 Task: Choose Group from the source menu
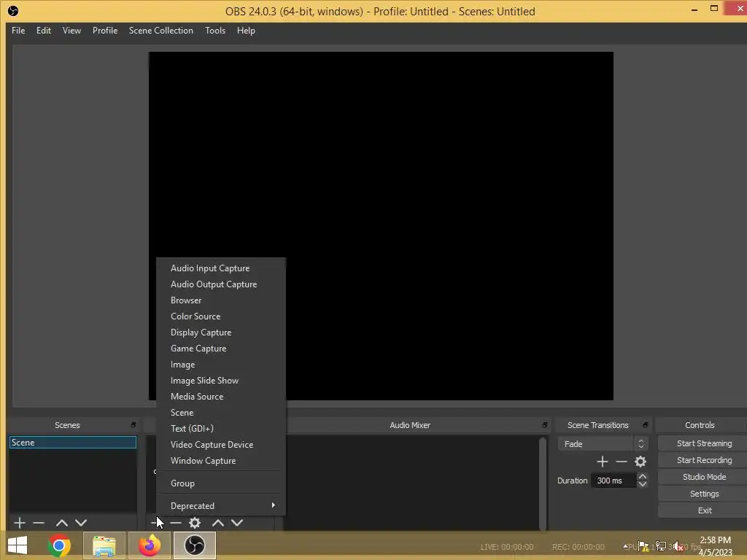pyautogui.click(x=221, y=483)
